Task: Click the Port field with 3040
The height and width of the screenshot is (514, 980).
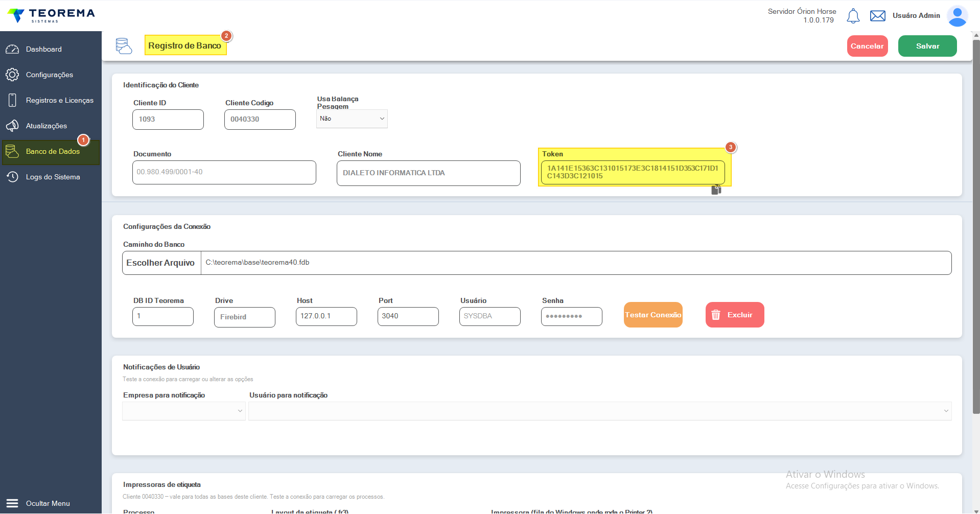Action: click(408, 316)
